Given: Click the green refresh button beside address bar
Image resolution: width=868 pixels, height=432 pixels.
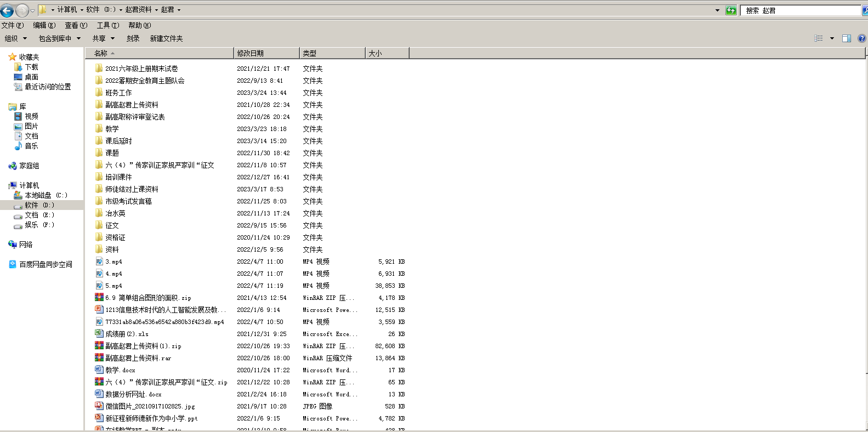Looking at the screenshot, I should [731, 10].
